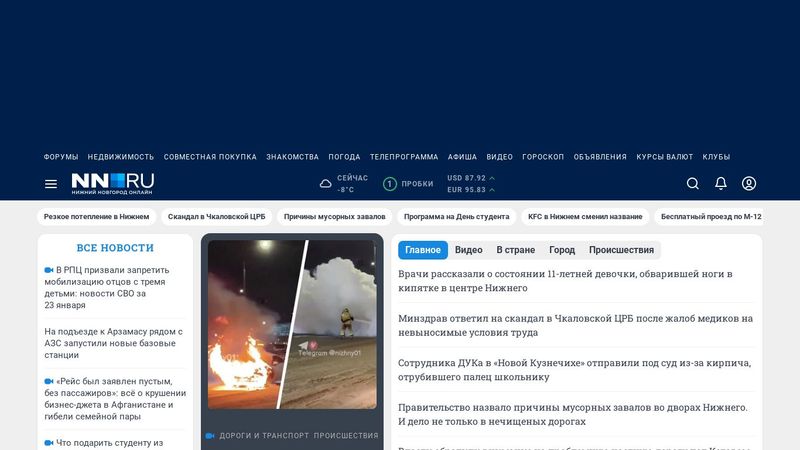This screenshot has height=450, width=800.
Task: Select the 'Причины мусорных завалов' topic chip
Action: (x=335, y=217)
